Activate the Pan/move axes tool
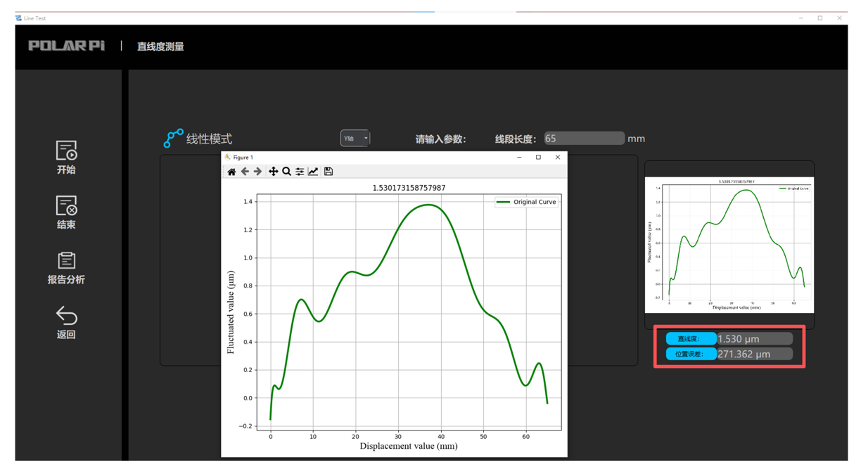Image resolution: width=868 pixels, height=472 pixels. tap(273, 172)
